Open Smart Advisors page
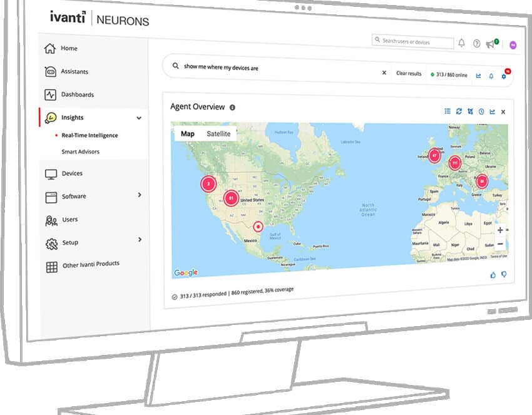The width and height of the screenshot is (532, 415). pos(80,151)
